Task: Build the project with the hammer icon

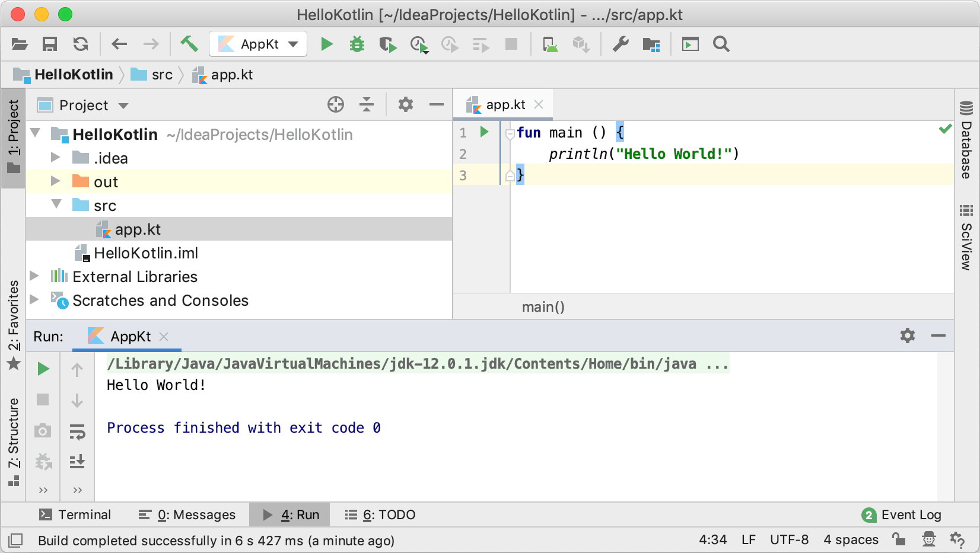Action: 189,43
